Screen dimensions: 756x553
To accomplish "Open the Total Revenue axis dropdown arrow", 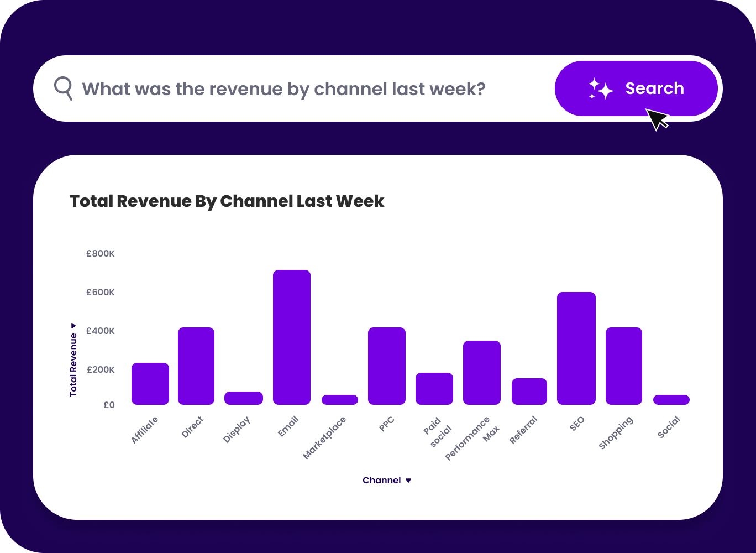I will pos(73,326).
